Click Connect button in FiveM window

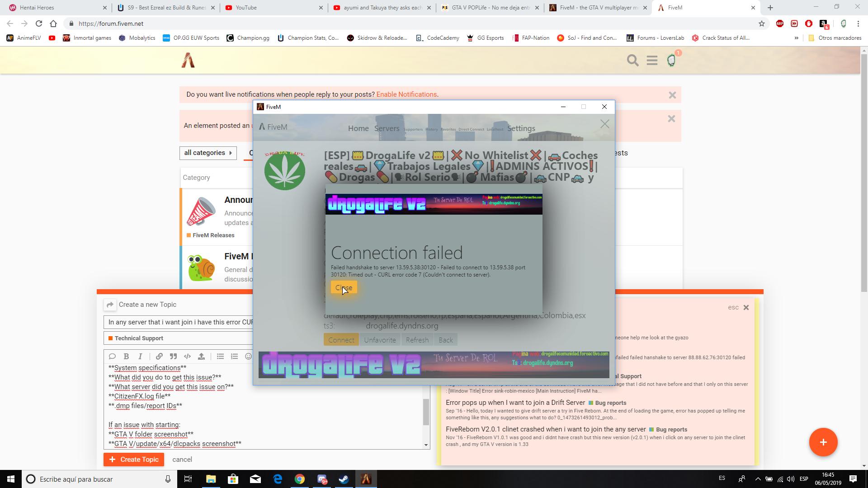pos(341,340)
